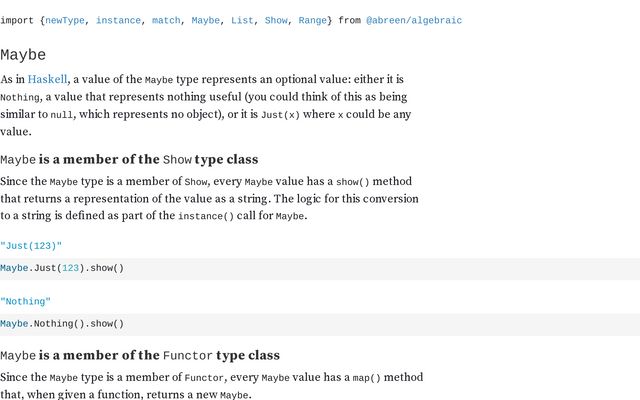This screenshot has width=640, height=400.
Task: Click the Range import link
Action: pyautogui.click(x=313, y=20)
